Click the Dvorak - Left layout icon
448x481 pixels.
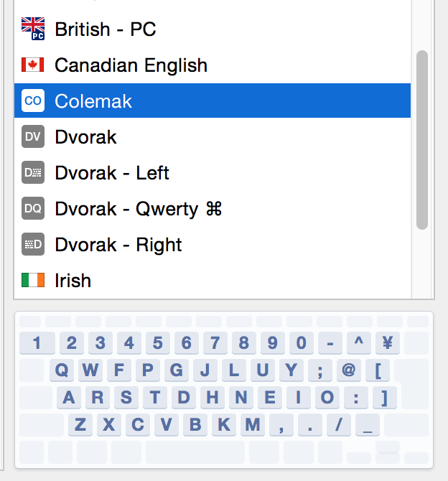point(33,173)
